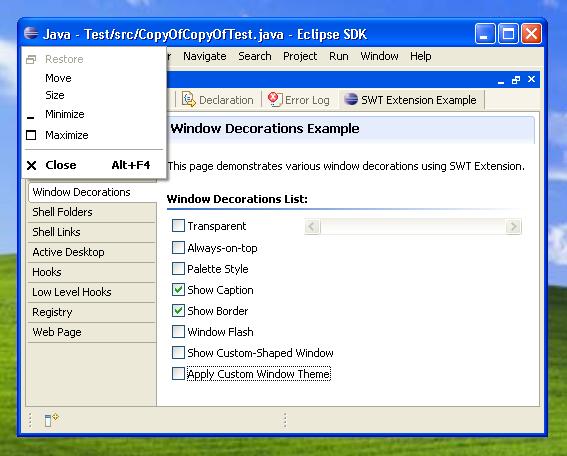567x456 pixels.
Task: Restore the view panel using its restore icon
Action: point(516,80)
